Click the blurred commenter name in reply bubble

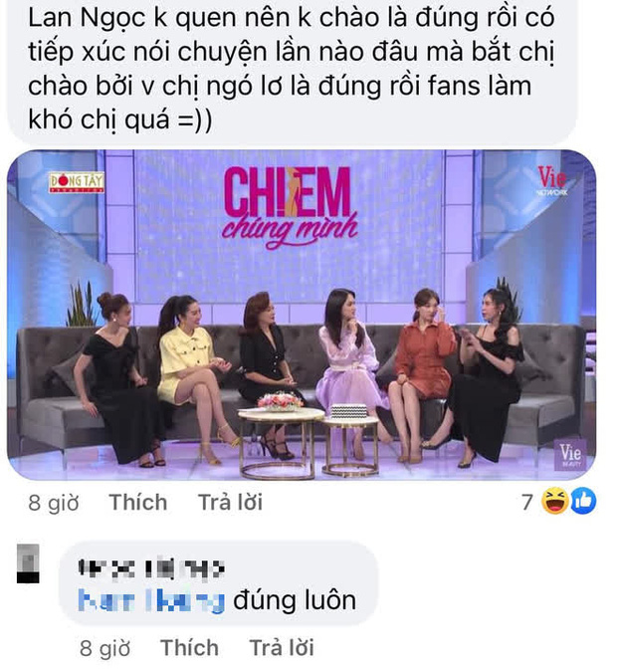tap(151, 569)
